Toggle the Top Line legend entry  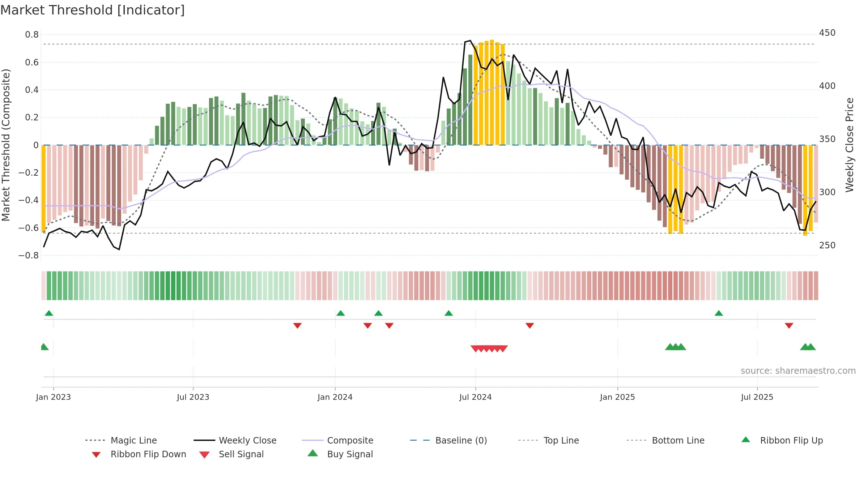[x=548, y=440]
